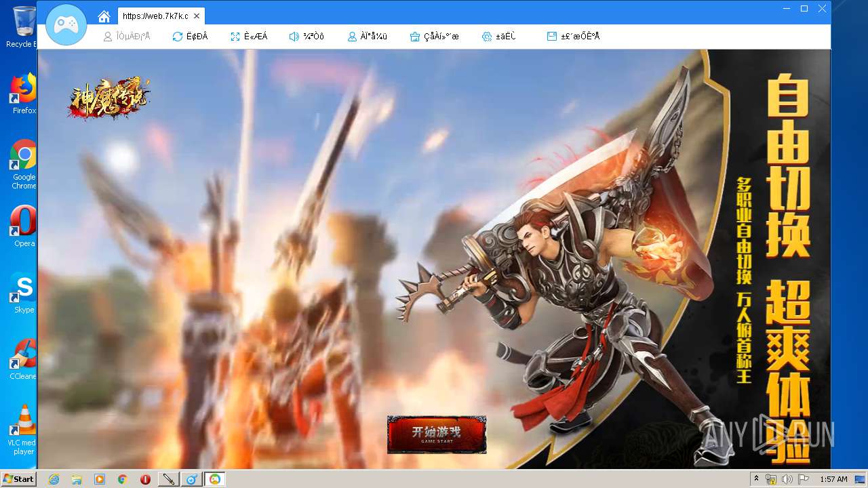The image size is (868, 488).
Task: Click the red GAME START button
Action: [437, 434]
